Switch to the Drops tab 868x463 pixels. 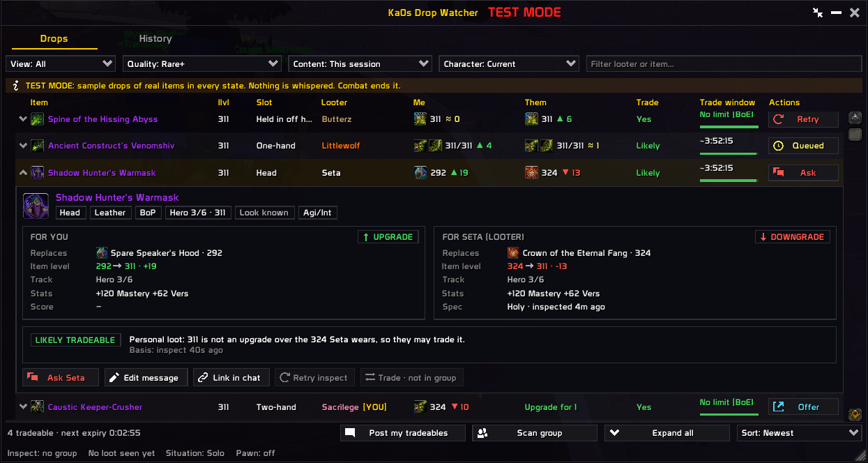coord(54,39)
